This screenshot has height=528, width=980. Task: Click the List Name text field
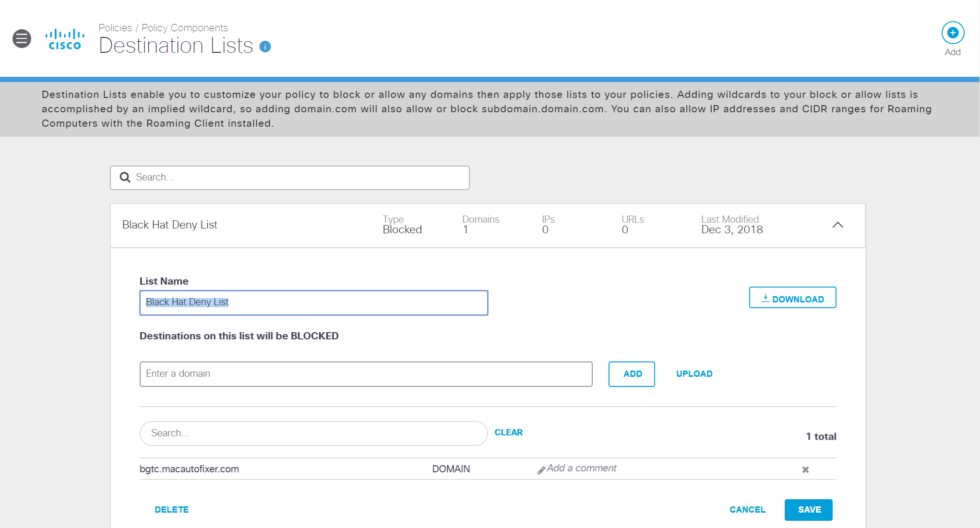313,302
